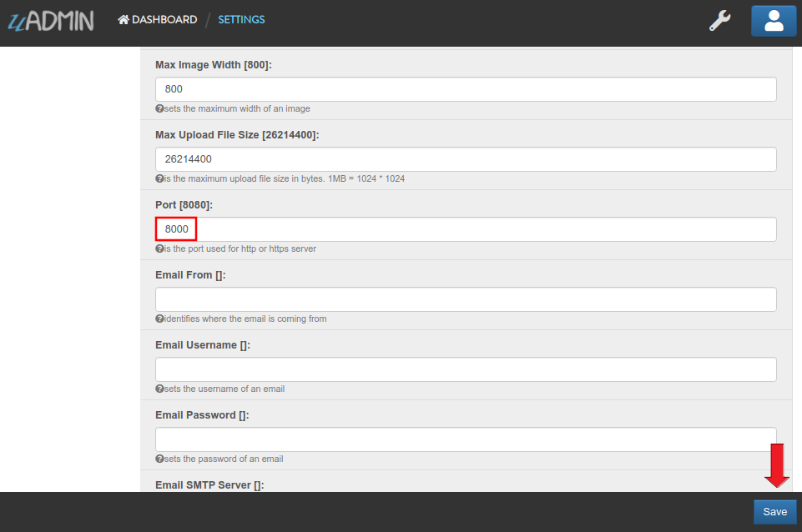Click 'identifies where the email is coming from' text

pyautogui.click(x=245, y=319)
